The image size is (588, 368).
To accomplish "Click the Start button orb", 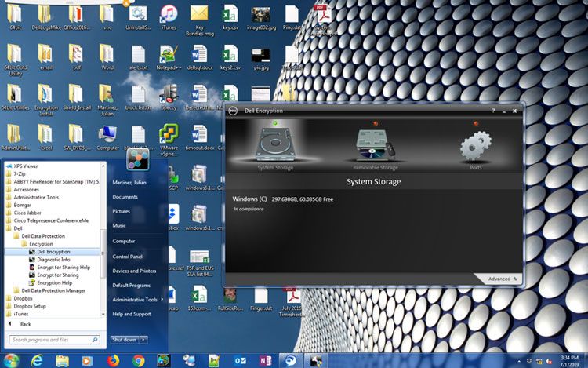I will (11, 360).
